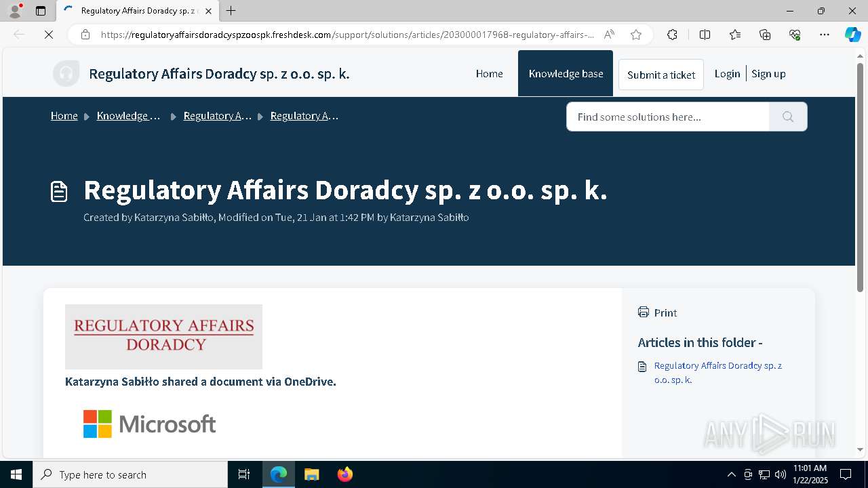Click the helpdesk headset logo
Image resolution: width=868 pixels, height=488 pixels.
[66, 74]
